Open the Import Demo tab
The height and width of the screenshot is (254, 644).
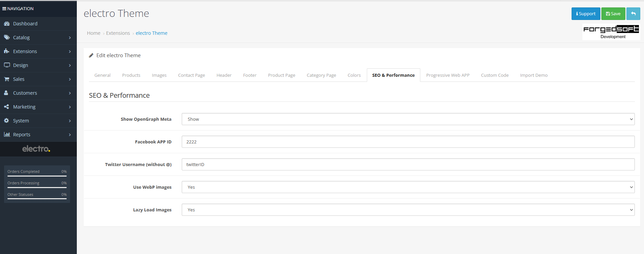[x=534, y=75]
